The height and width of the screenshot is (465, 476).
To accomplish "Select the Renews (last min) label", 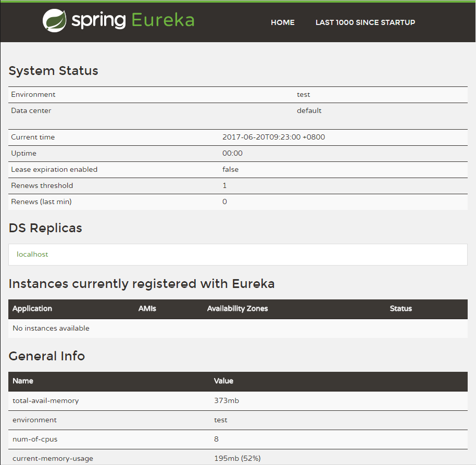I will pos(41,202).
